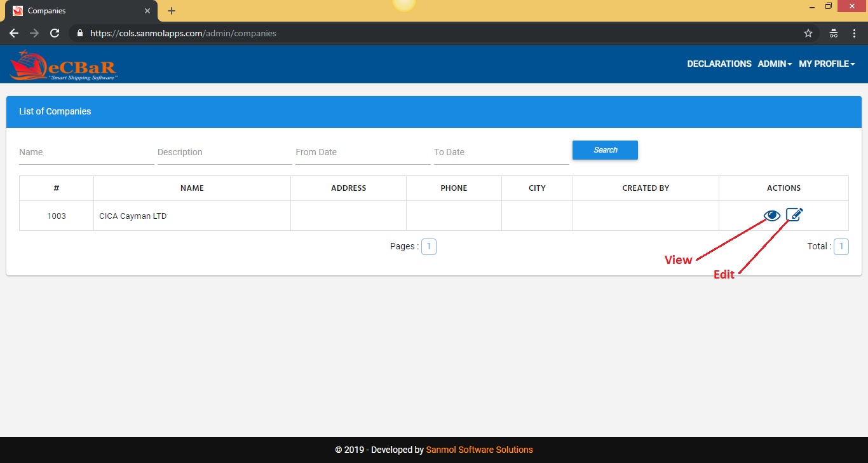Open the DECLARATIONS menu item
Screen dimensions: 868x463
click(719, 64)
